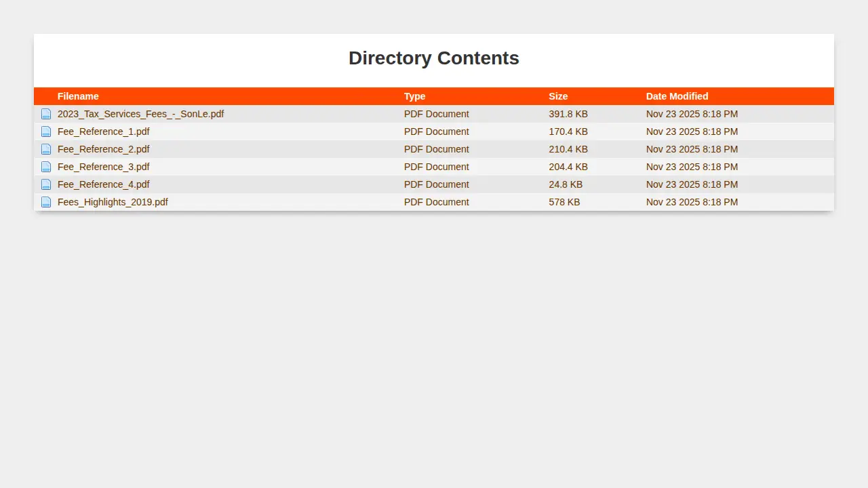Click the Directory Contents heading
The height and width of the screenshot is (488, 868).
[x=434, y=58]
